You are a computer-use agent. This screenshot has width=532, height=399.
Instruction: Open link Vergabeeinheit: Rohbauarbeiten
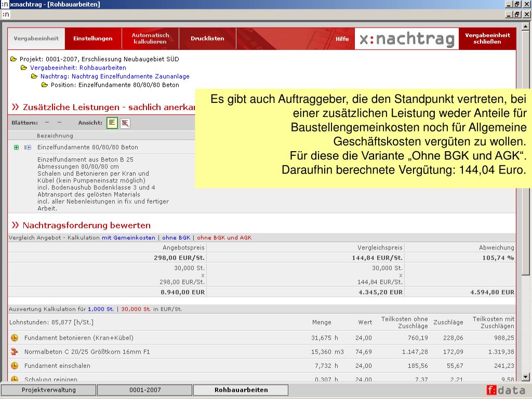click(x=78, y=68)
